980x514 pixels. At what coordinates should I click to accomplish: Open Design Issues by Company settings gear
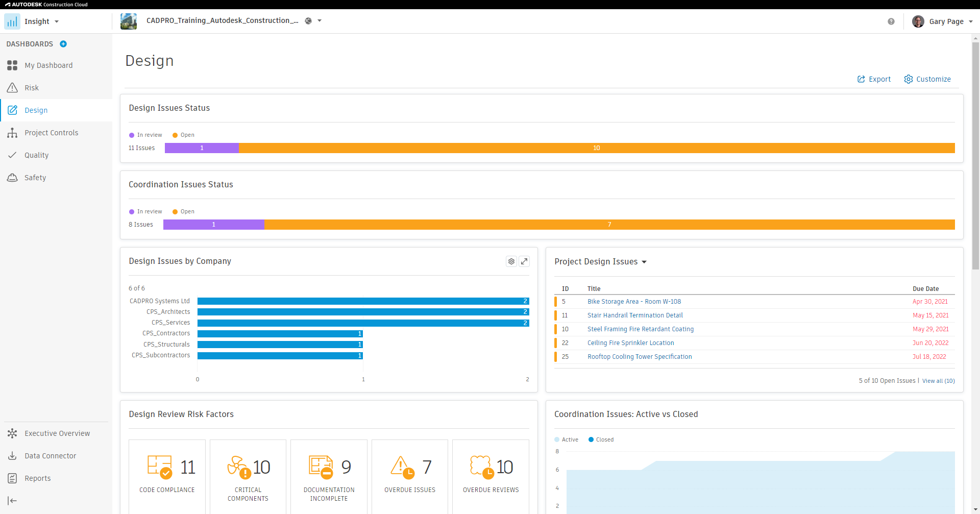[511, 261]
